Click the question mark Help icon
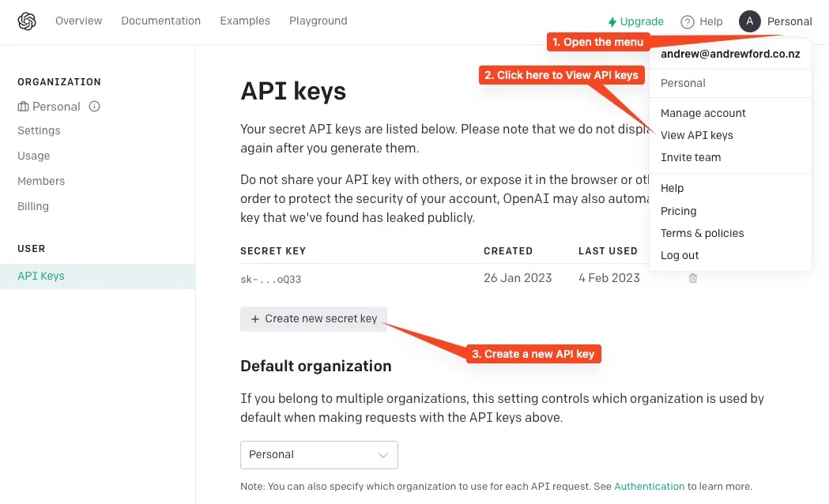The width and height of the screenshot is (829, 504). (x=688, y=21)
